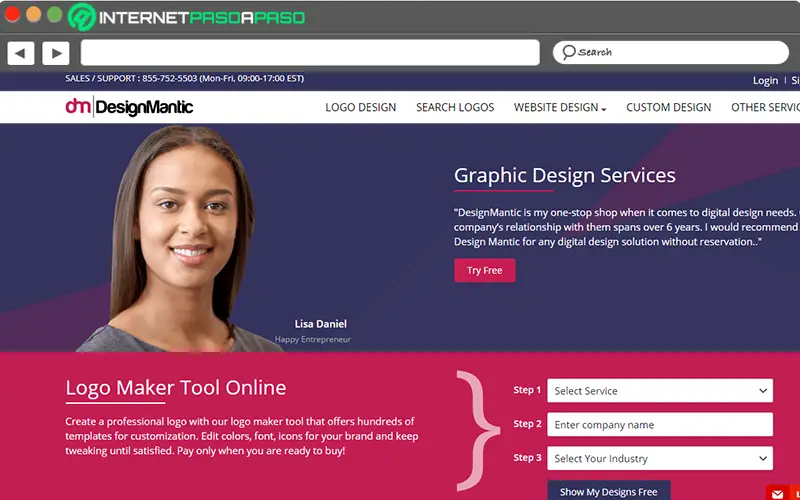Click the Step 2 label
This screenshot has height=500, width=800.
pos(528,423)
